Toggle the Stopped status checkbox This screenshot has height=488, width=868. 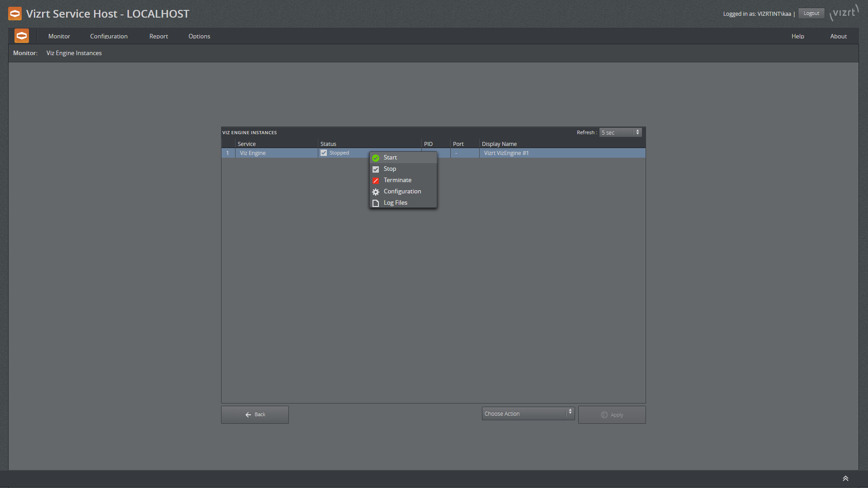(323, 153)
